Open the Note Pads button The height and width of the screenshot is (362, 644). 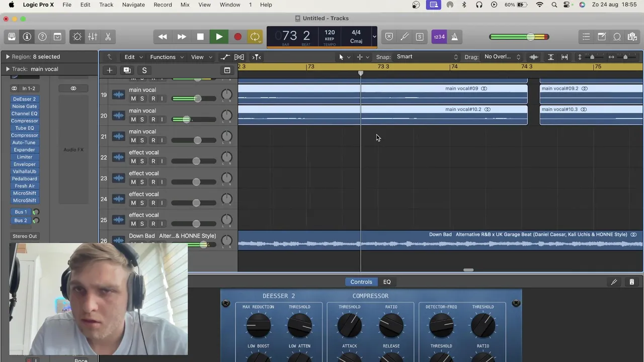click(x=602, y=37)
